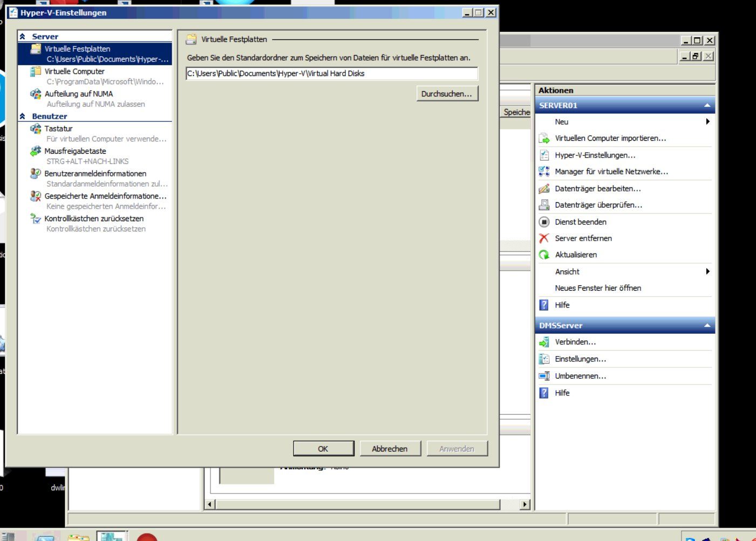The image size is (756, 541).
Task: Cancel with the Abbrechen button
Action: coord(390,449)
